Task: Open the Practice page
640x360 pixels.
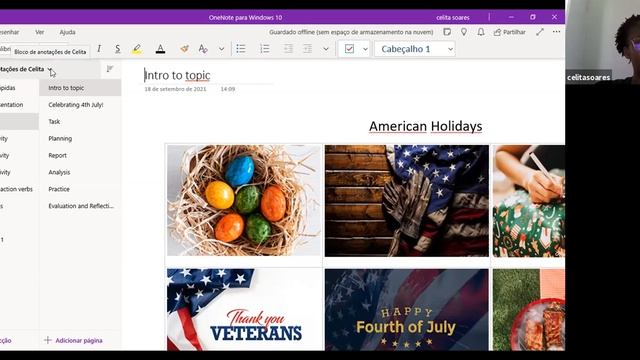Action: [x=80, y=189]
